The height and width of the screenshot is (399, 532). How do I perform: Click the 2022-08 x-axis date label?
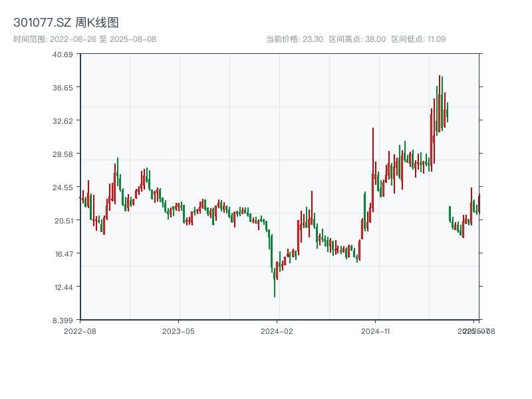point(80,331)
